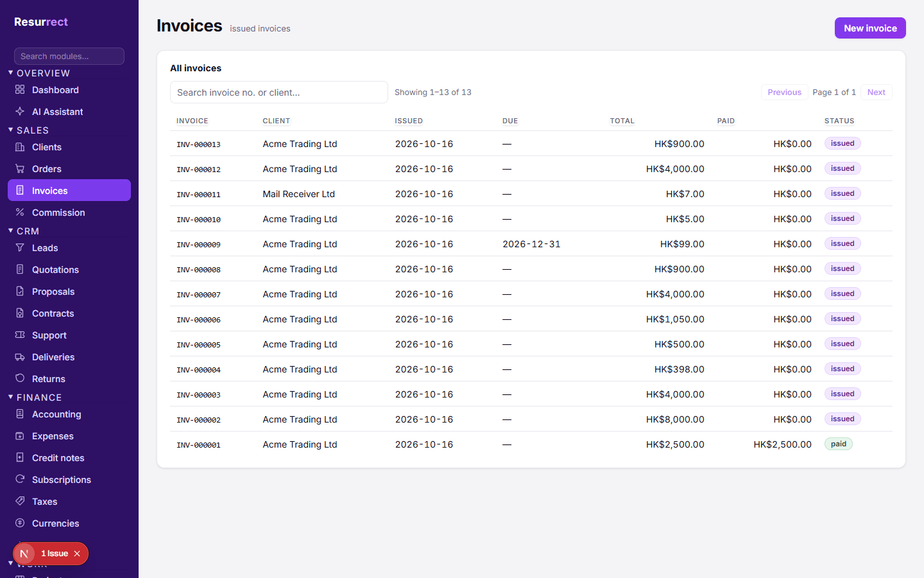Open the AI Assistant menu item
The width and height of the screenshot is (924, 578).
coord(69,112)
